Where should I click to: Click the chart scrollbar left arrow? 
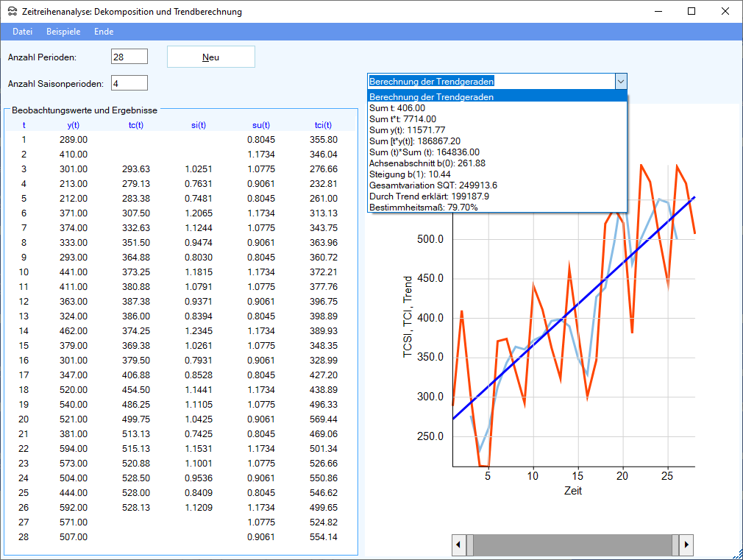coord(458,545)
